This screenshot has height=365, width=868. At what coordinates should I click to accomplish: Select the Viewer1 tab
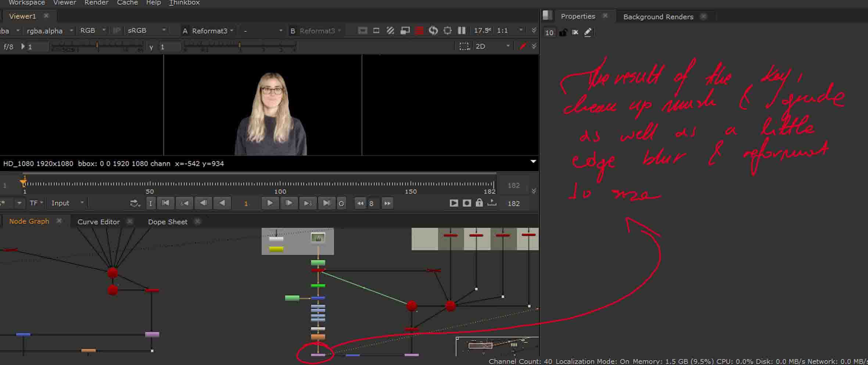pyautogui.click(x=22, y=16)
